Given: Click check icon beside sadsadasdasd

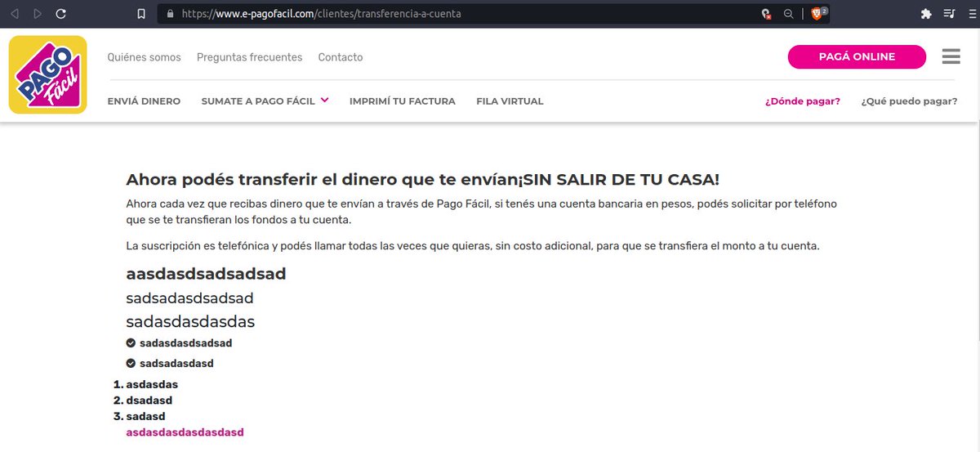Looking at the screenshot, I should [x=131, y=363].
